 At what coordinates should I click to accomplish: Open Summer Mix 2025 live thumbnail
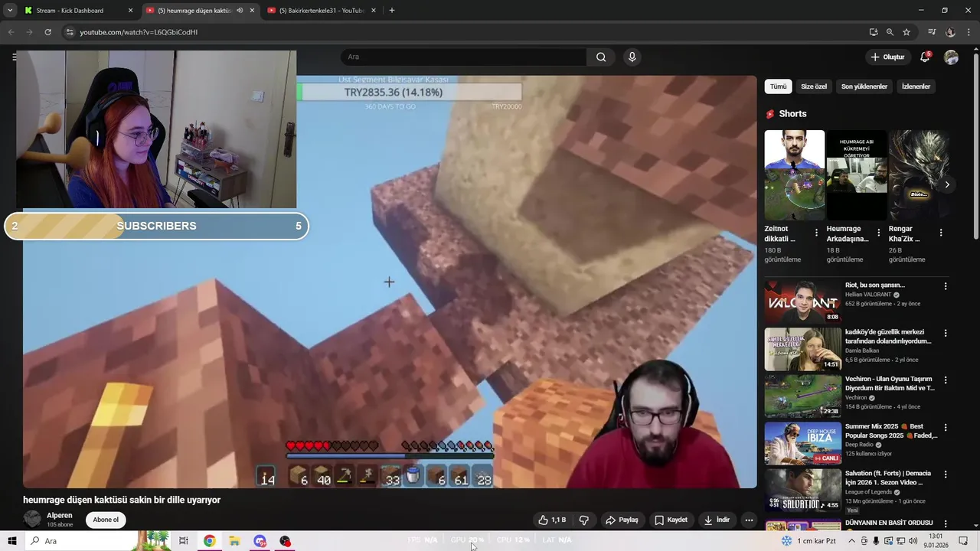(x=802, y=443)
